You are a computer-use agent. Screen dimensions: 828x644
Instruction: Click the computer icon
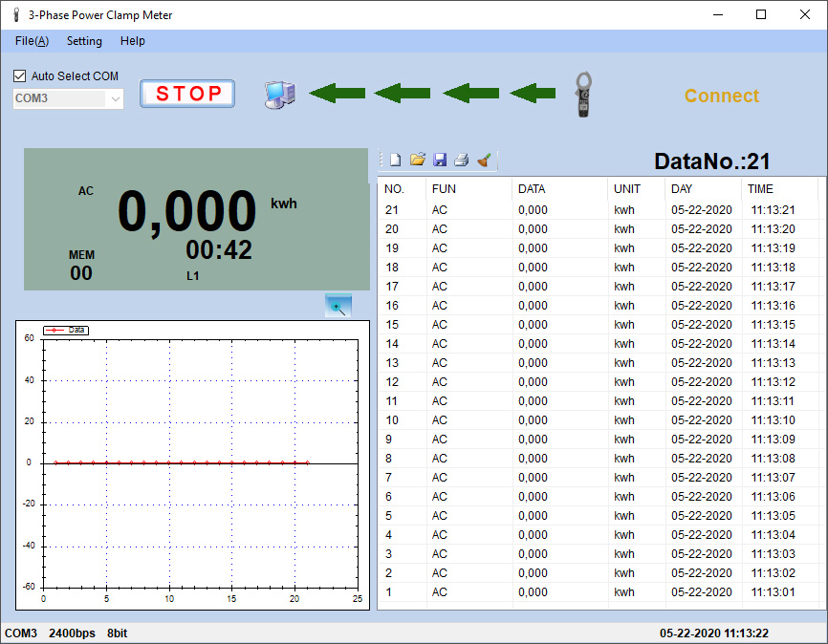279,94
